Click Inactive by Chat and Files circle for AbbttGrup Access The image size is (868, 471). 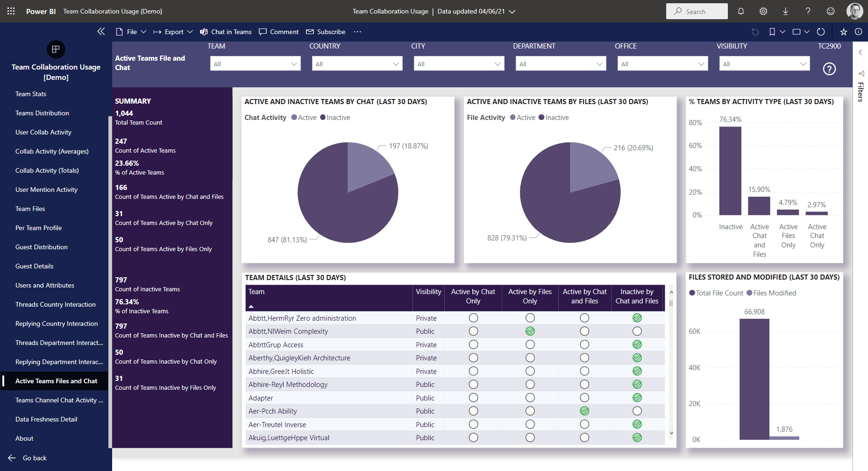[637, 344]
